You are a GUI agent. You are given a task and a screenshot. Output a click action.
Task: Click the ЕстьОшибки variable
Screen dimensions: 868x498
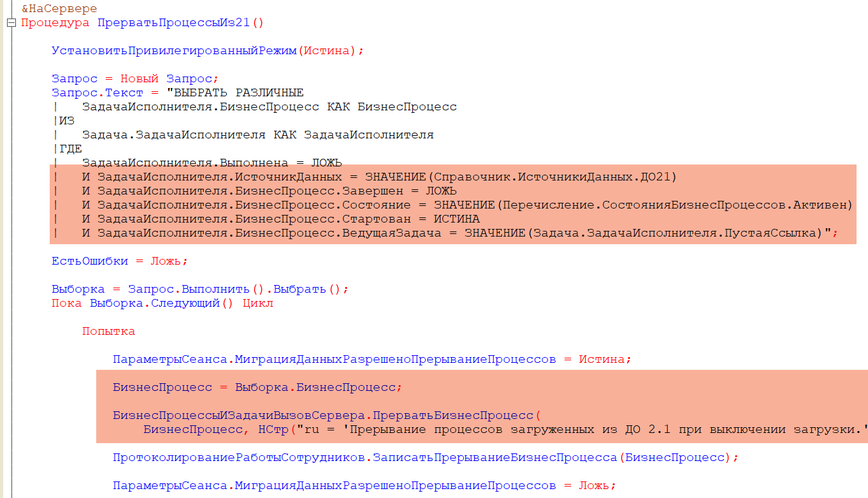90,261
